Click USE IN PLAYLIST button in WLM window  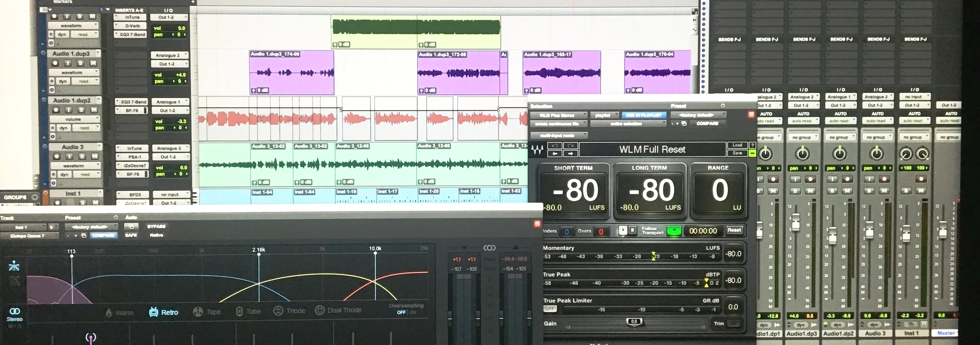click(644, 115)
